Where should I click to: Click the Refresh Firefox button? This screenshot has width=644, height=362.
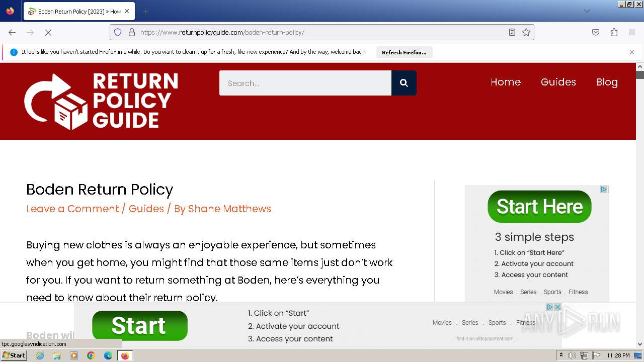pos(404,52)
